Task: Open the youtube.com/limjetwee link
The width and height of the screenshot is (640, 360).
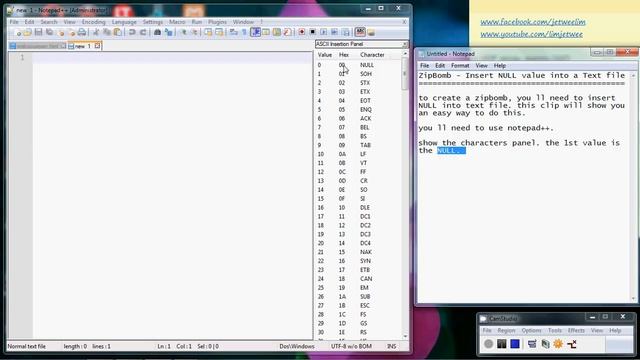Action: pyautogui.click(x=531, y=34)
